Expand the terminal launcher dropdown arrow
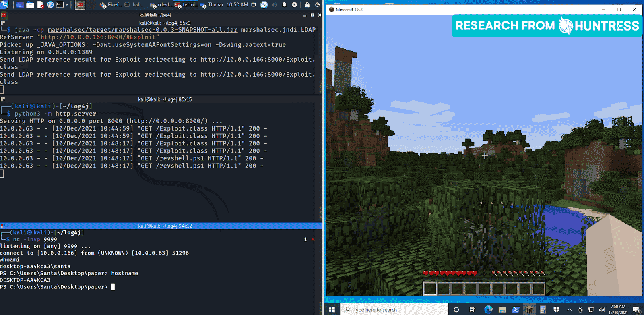The image size is (644, 315). coord(67,5)
